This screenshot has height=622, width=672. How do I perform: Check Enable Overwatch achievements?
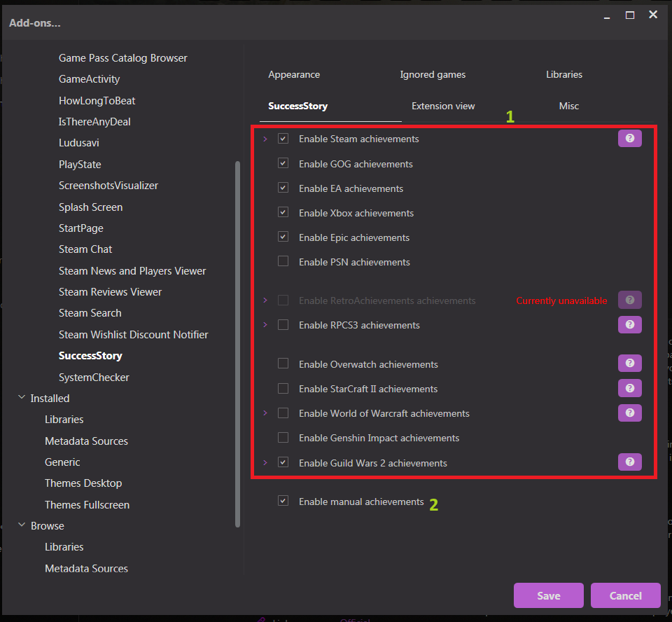click(x=283, y=364)
